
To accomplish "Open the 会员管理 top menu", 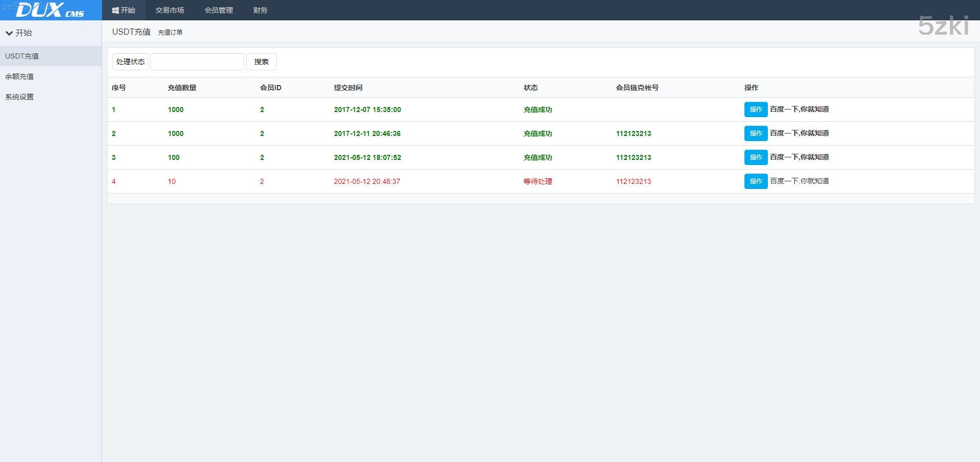I will [x=218, y=10].
